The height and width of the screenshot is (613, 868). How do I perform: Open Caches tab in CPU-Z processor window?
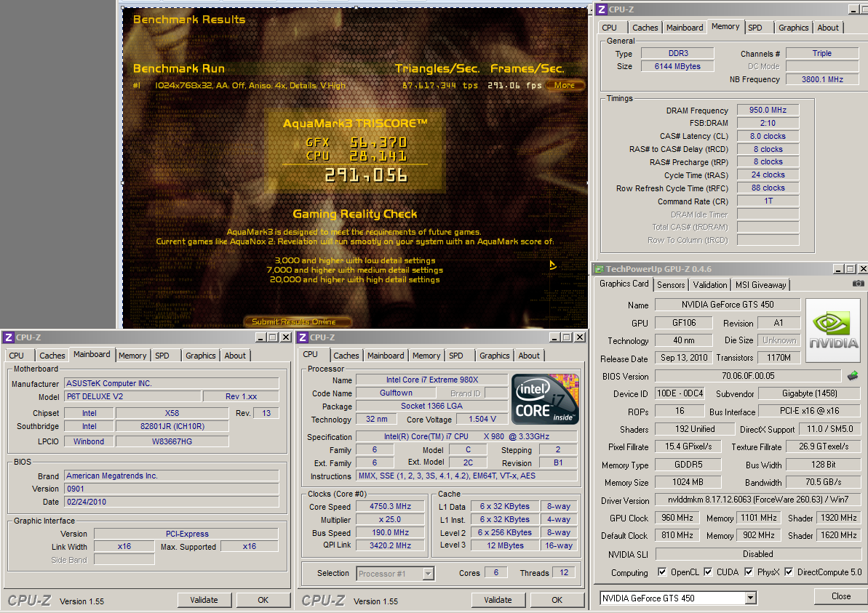point(346,356)
